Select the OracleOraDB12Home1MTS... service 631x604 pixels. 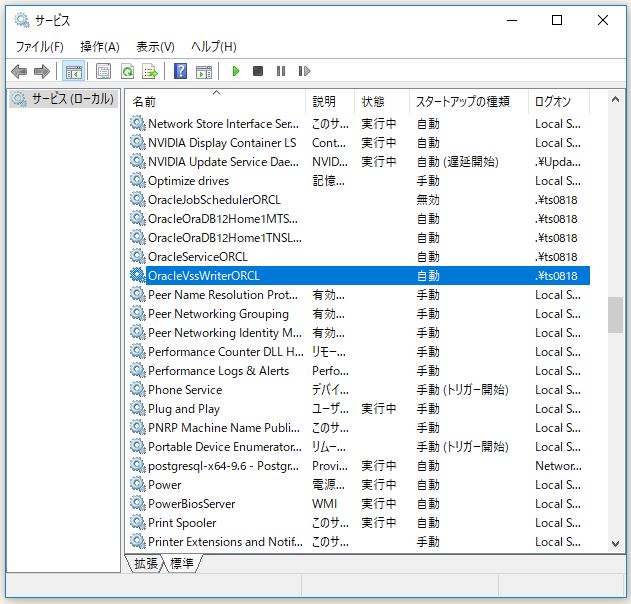[x=359, y=219]
